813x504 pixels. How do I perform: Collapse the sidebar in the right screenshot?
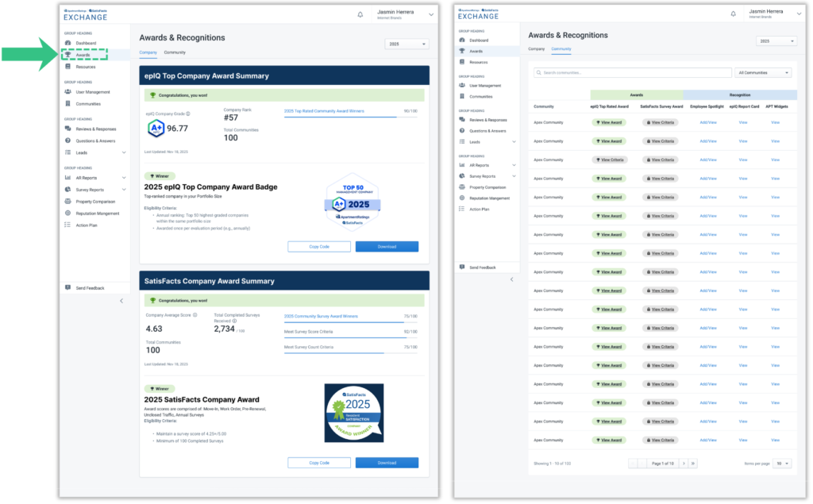511,279
